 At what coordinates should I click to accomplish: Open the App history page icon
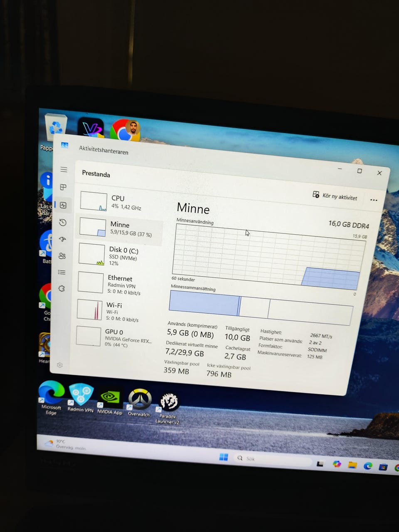(63, 223)
